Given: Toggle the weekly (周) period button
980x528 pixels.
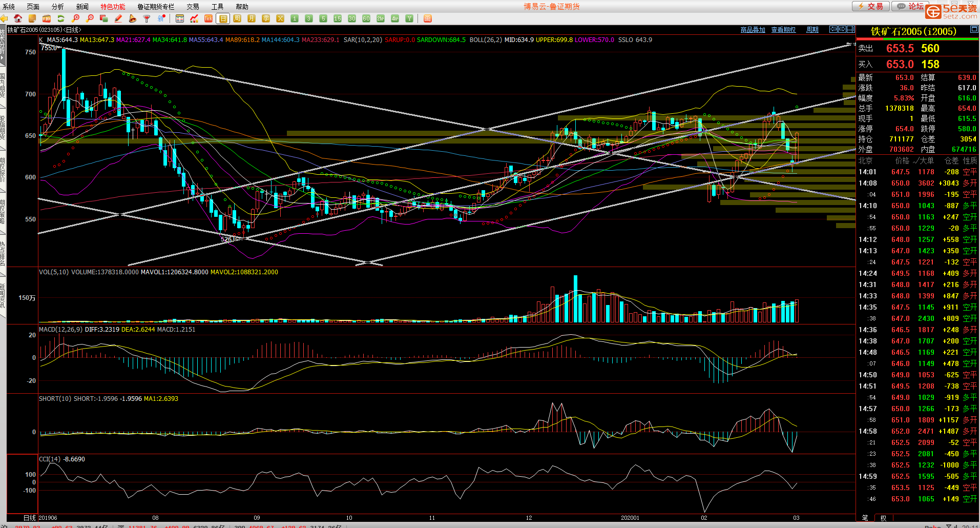Looking at the screenshot, I should coord(237,18).
